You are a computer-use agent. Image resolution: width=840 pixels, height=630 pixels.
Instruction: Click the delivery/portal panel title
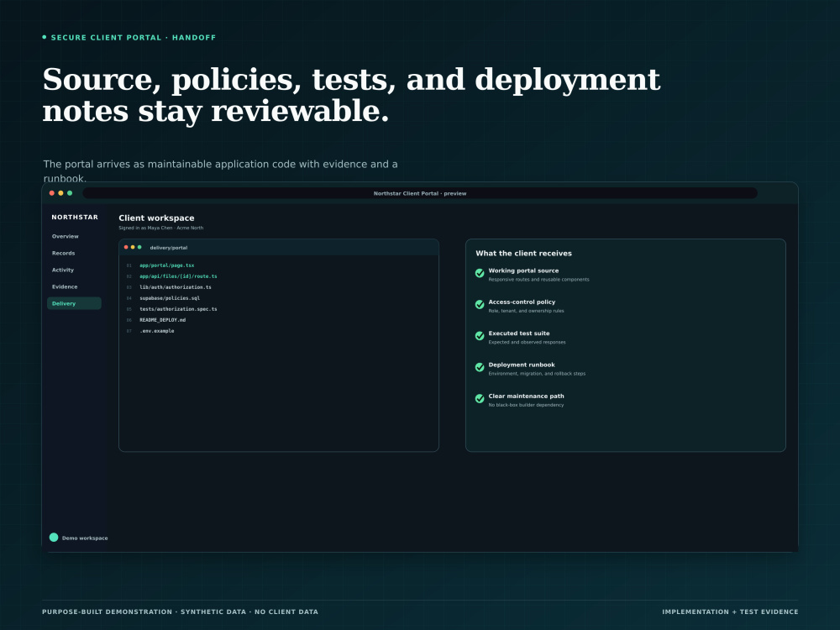[169, 248]
